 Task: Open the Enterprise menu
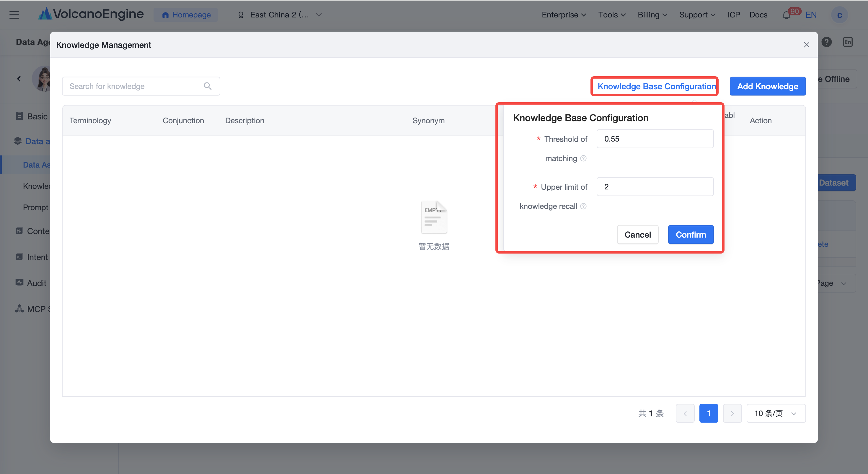(564, 15)
